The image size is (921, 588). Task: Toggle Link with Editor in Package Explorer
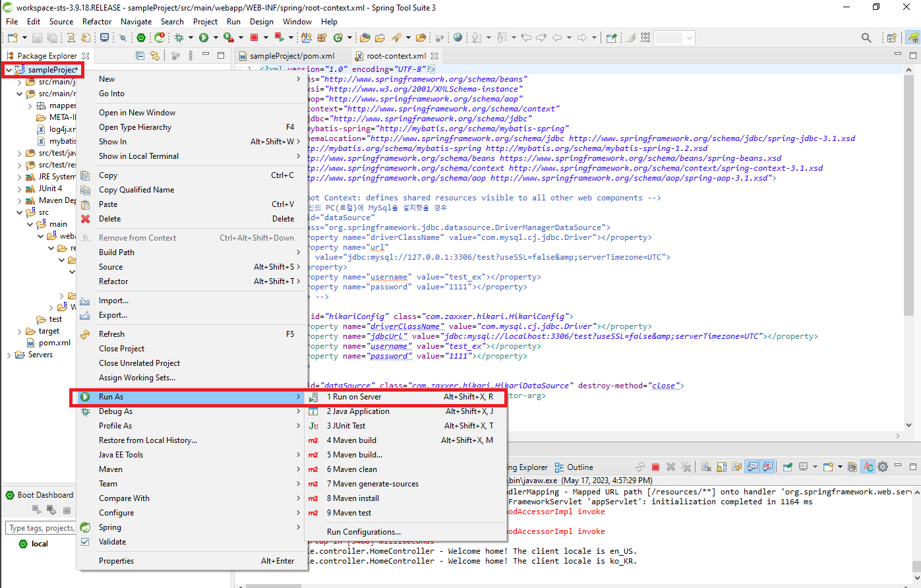pyautogui.click(x=154, y=56)
